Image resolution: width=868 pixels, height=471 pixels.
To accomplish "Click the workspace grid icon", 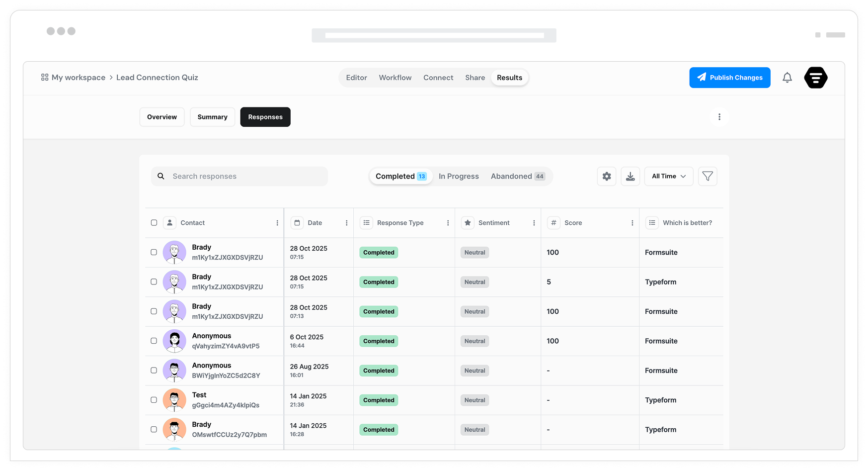I will click(x=45, y=78).
